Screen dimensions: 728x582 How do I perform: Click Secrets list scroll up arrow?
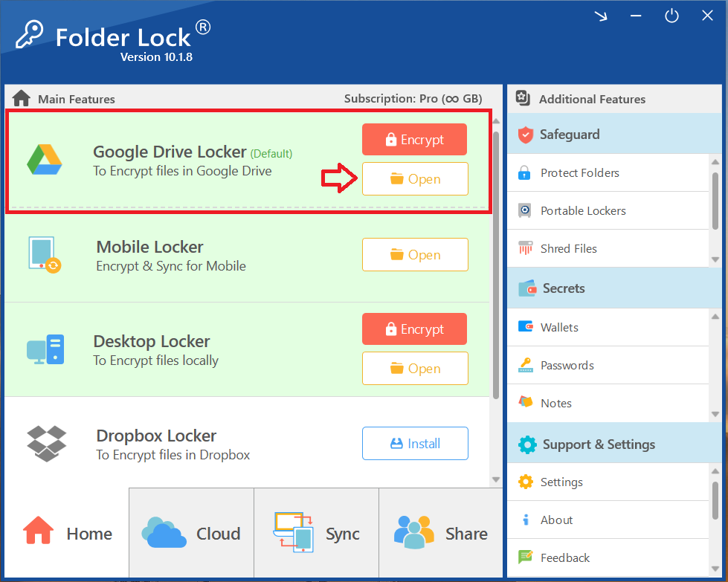pos(715,317)
